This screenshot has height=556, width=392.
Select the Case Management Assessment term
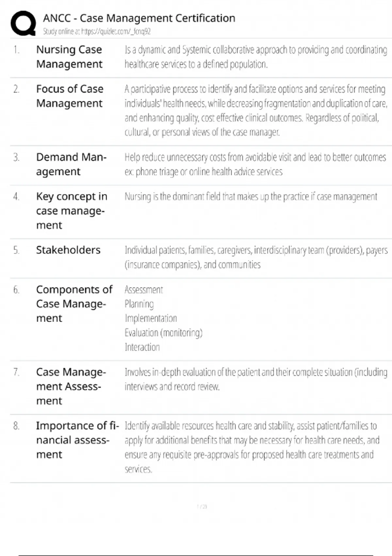[71, 386]
